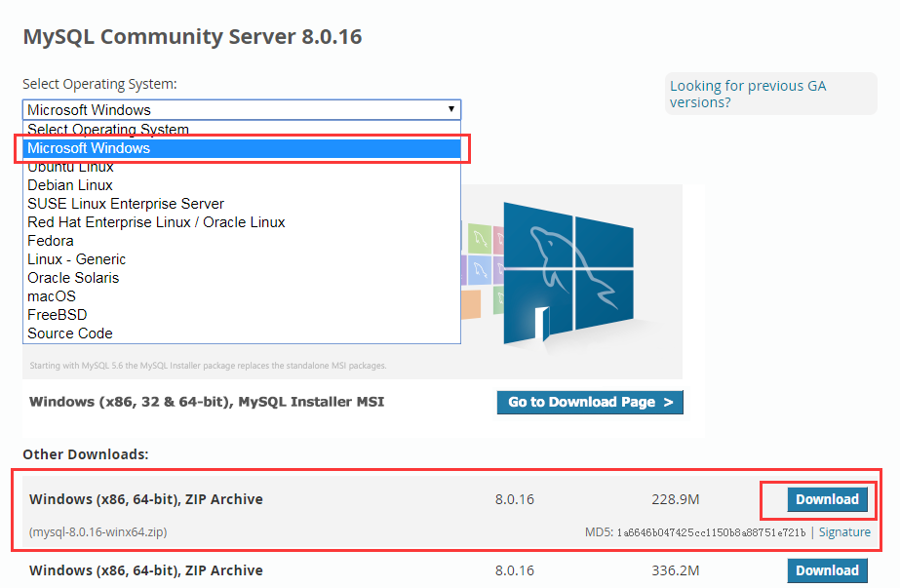Open the Signature link beside the MD5

point(844,532)
